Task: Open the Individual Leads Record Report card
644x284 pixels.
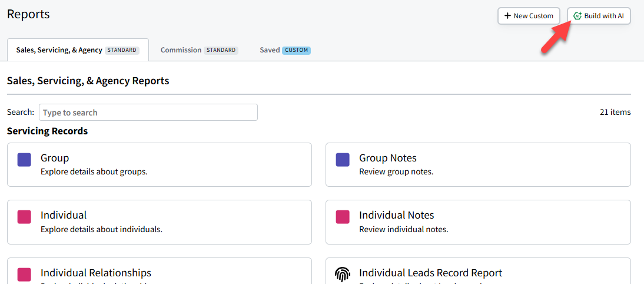Action: [x=478, y=271]
